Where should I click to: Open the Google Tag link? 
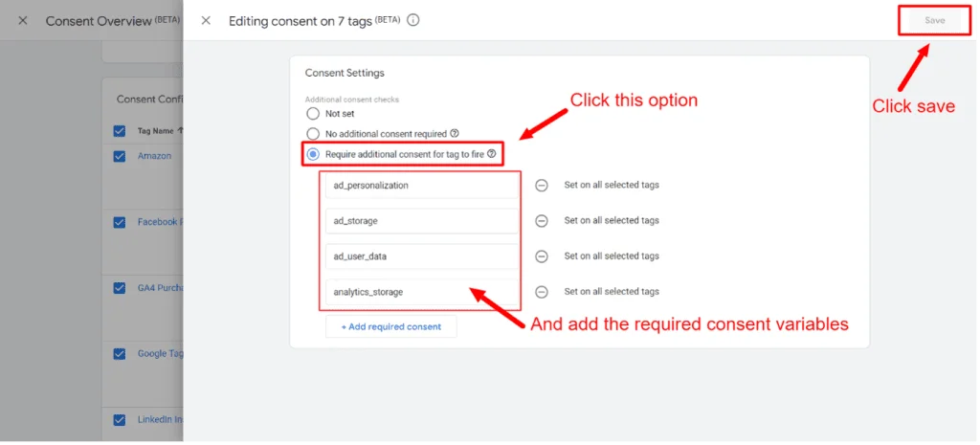[x=160, y=354]
